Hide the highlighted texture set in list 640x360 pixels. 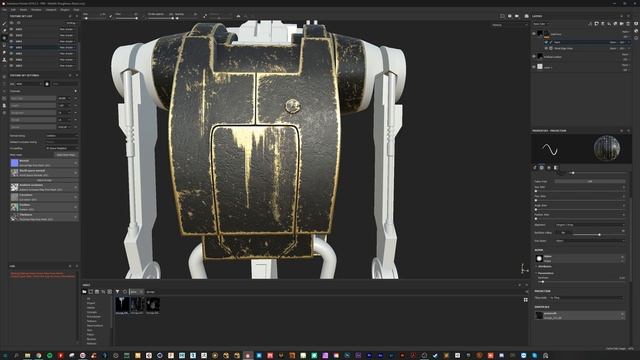tap(11, 47)
